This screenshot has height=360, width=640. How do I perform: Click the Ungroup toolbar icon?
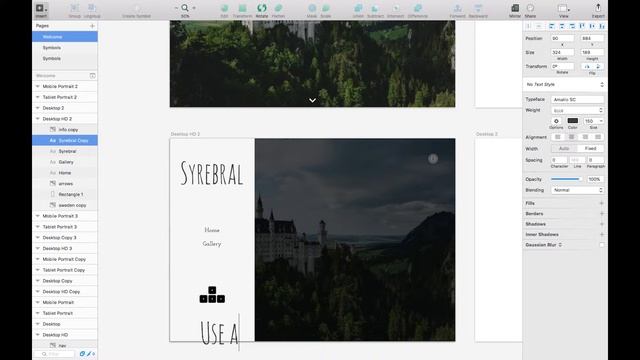coord(92,8)
